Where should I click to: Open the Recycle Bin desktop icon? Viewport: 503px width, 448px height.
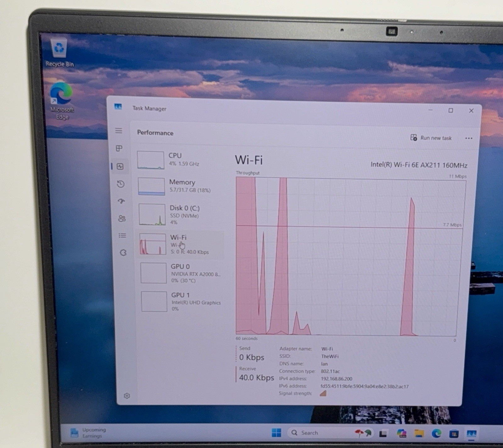pos(59,53)
